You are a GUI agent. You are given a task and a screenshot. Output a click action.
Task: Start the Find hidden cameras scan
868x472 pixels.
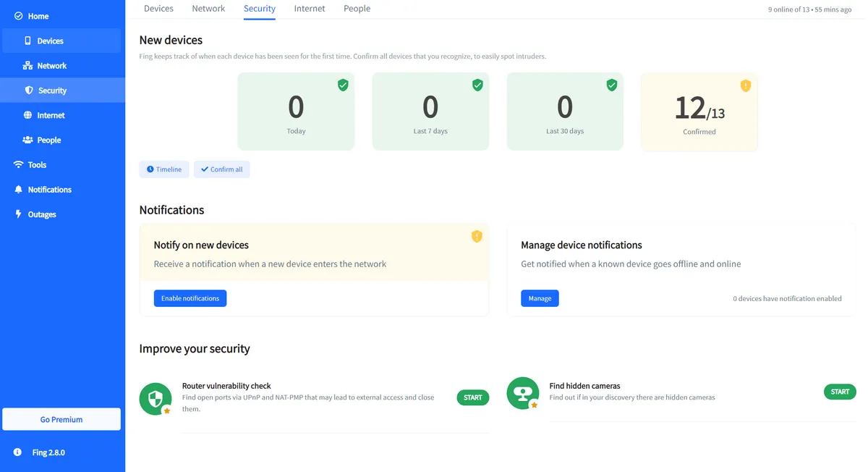click(840, 392)
